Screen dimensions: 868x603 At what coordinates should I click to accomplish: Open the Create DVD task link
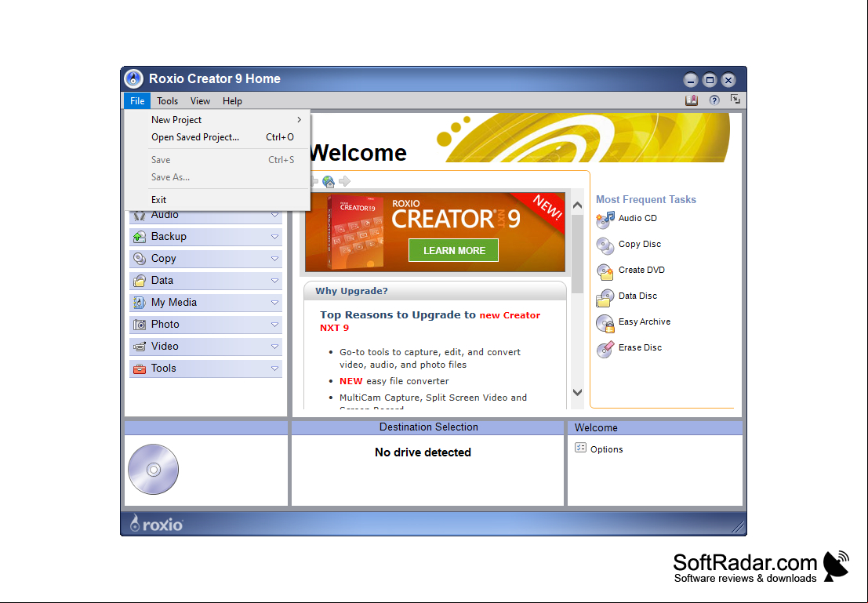click(641, 271)
